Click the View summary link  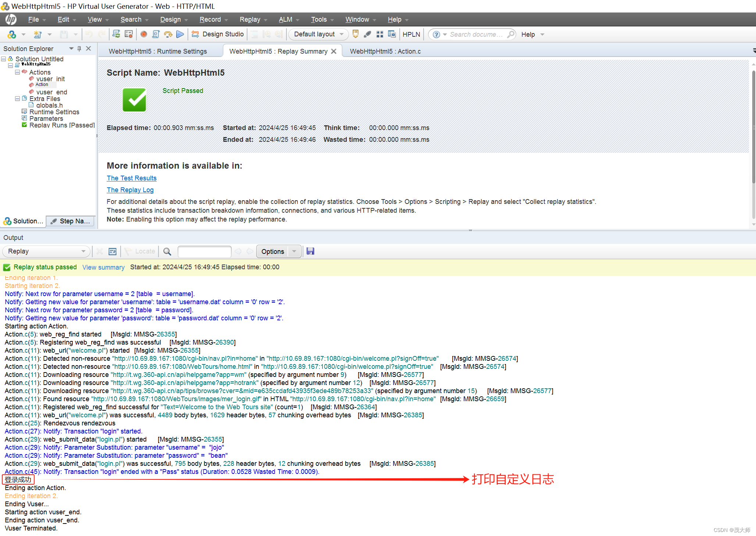click(x=103, y=267)
